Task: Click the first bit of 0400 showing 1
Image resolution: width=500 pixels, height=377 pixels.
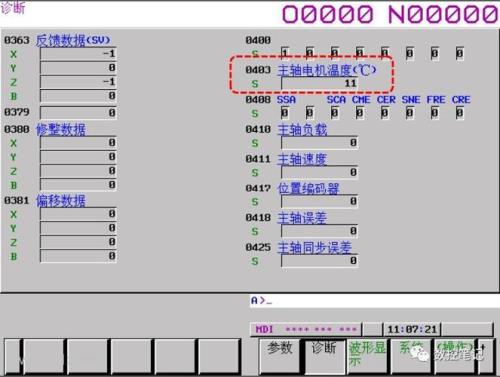Action: (285, 53)
